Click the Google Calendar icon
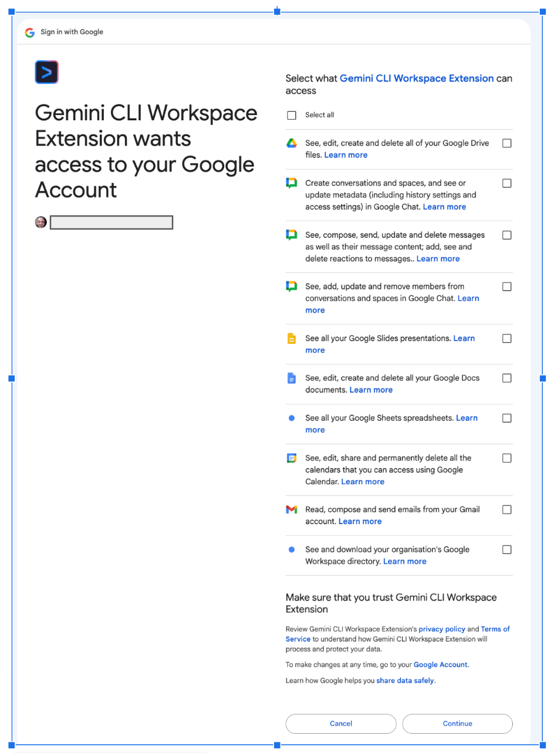The image size is (554, 756). (x=292, y=458)
